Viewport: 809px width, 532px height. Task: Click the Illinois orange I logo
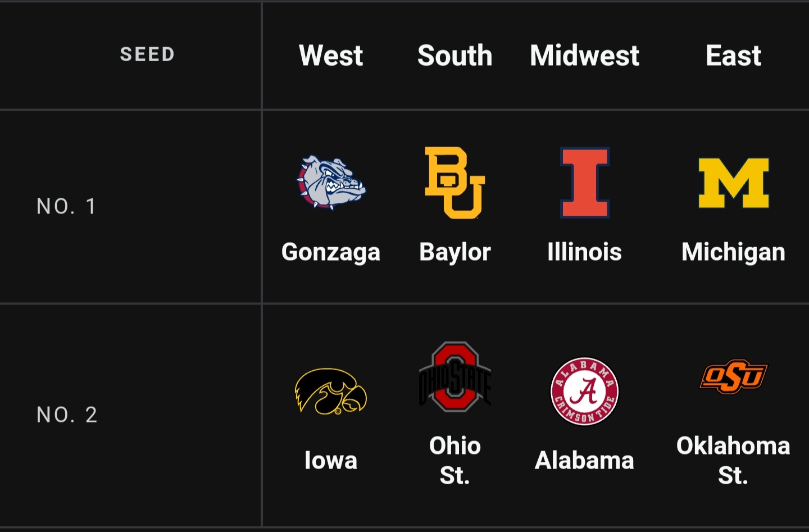pyautogui.click(x=585, y=183)
